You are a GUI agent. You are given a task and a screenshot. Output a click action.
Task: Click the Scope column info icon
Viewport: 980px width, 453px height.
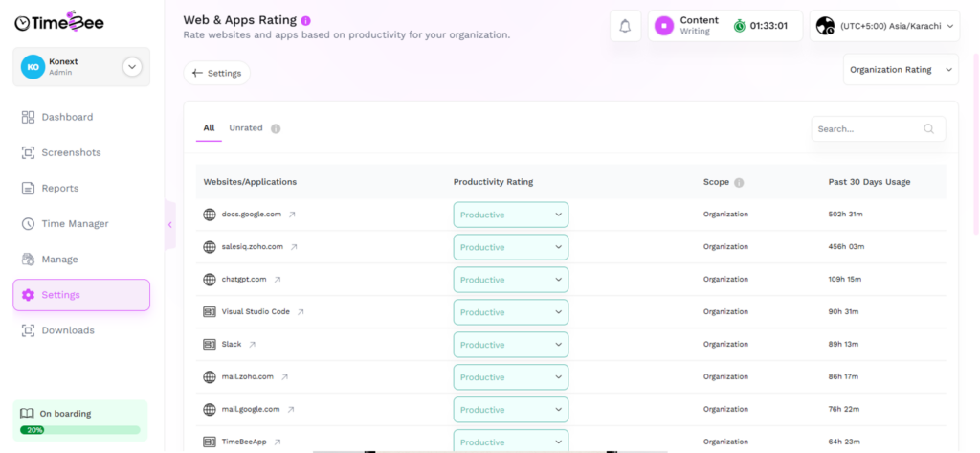tap(739, 183)
